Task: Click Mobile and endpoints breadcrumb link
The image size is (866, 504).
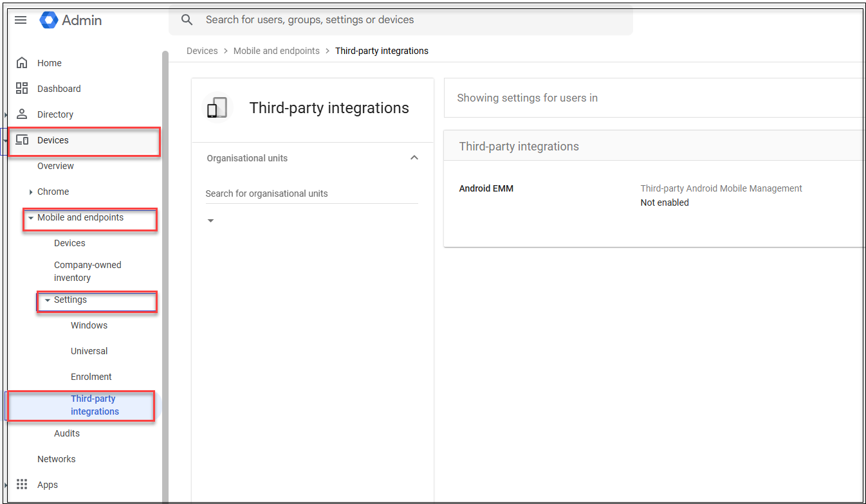Action: pos(276,51)
